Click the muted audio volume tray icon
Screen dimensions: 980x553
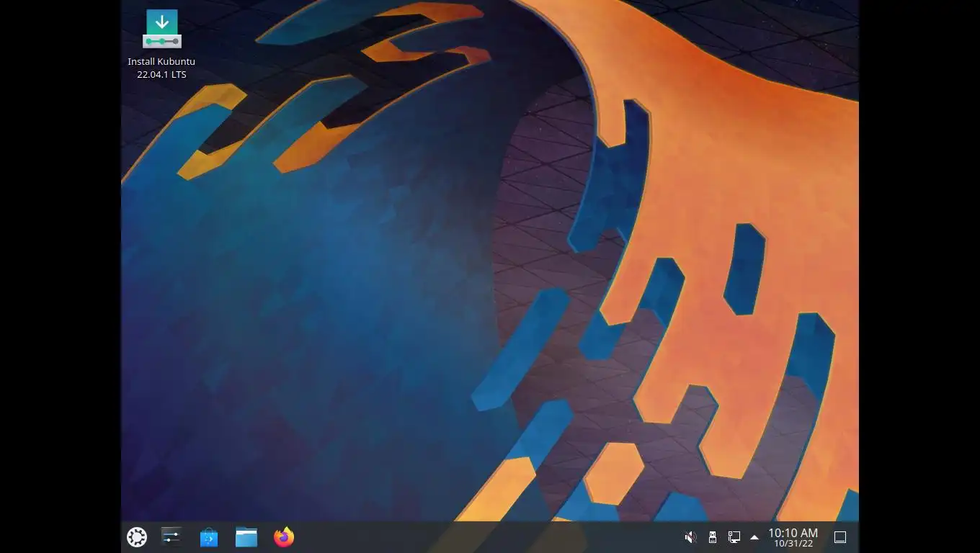[x=690, y=537]
